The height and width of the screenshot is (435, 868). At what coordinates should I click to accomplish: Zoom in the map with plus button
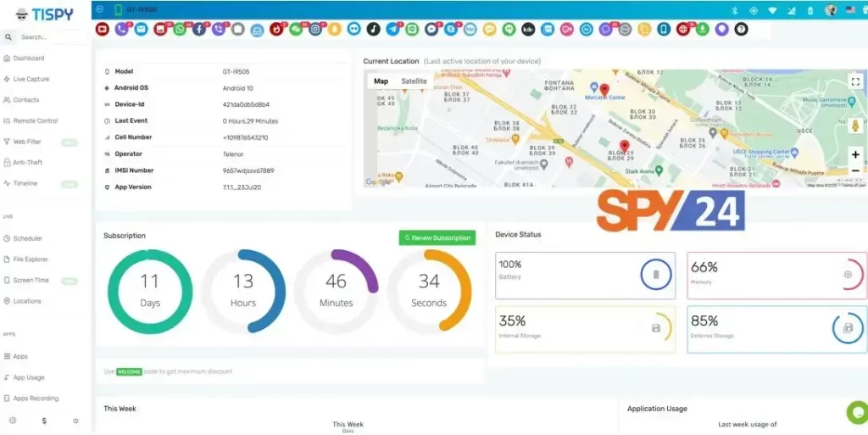coord(855,155)
